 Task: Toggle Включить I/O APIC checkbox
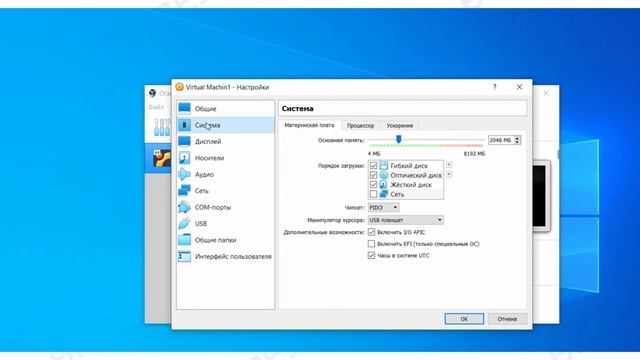point(371,232)
